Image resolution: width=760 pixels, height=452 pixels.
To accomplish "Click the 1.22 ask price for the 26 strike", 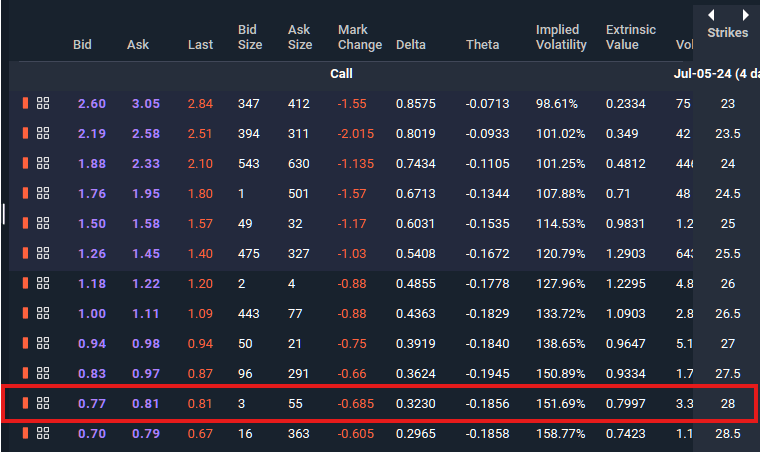I will (145, 283).
